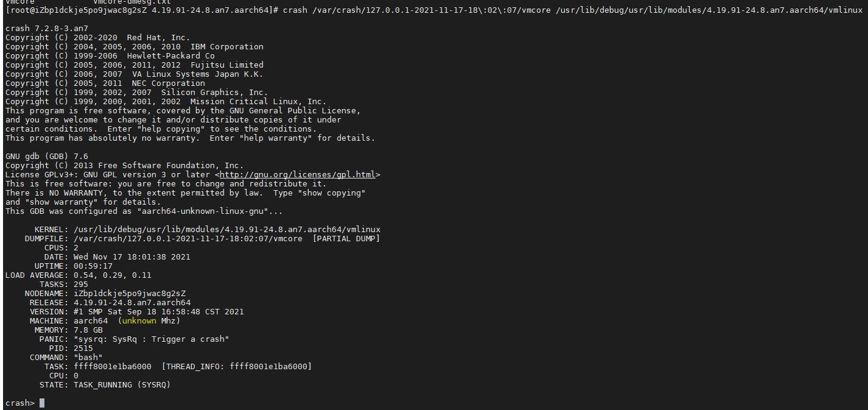The image size is (868, 410).
Task: Click the STATE value TASK_RUNNING (SYSRQ)
Action: (122, 385)
